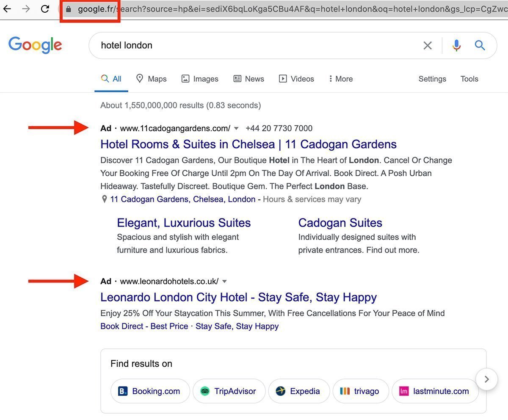Open the All results tab

tap(111, 79)
